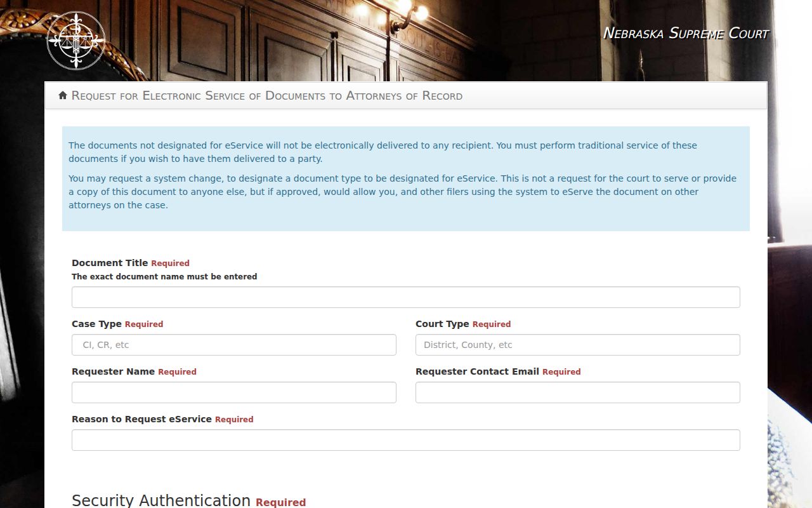The width and height of the screenshot is (812, 508).
Task: Click the Nebraska court seal logo
Action: [x=76, y=41]
